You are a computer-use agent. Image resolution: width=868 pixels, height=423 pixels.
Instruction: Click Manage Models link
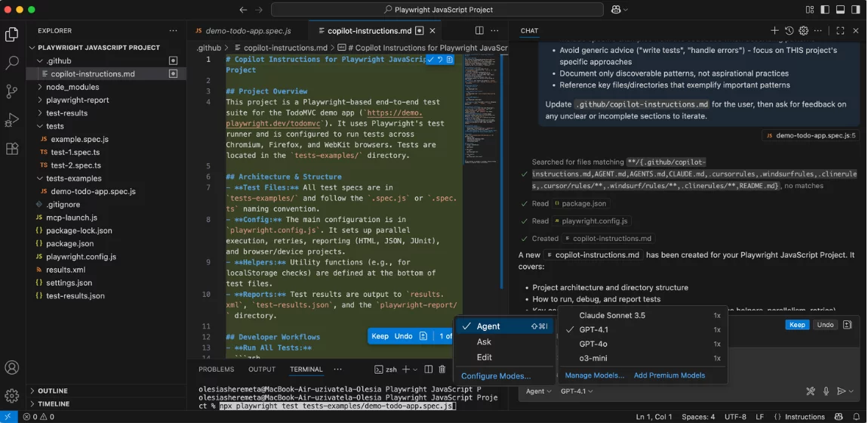pos(594,375)
